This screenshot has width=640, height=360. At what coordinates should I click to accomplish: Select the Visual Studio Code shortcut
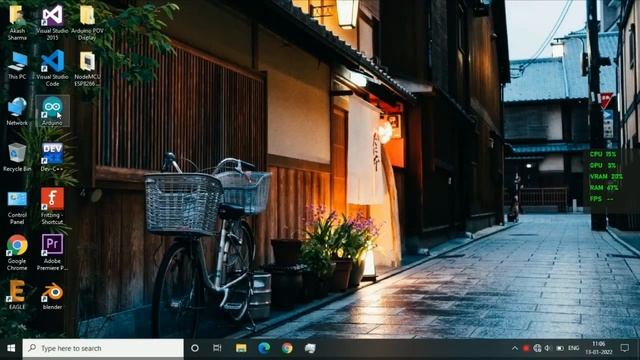click(52, 68)
